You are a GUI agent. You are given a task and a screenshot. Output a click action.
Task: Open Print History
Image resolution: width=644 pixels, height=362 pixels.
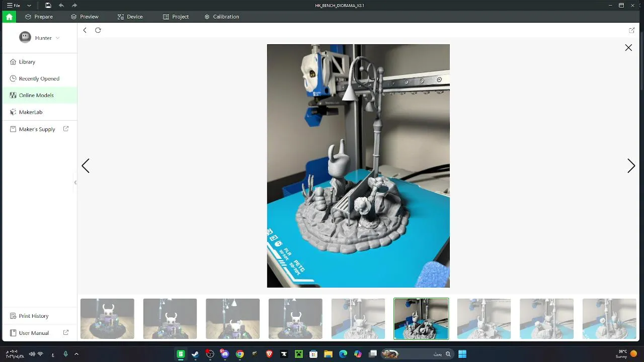pos(40,316)
